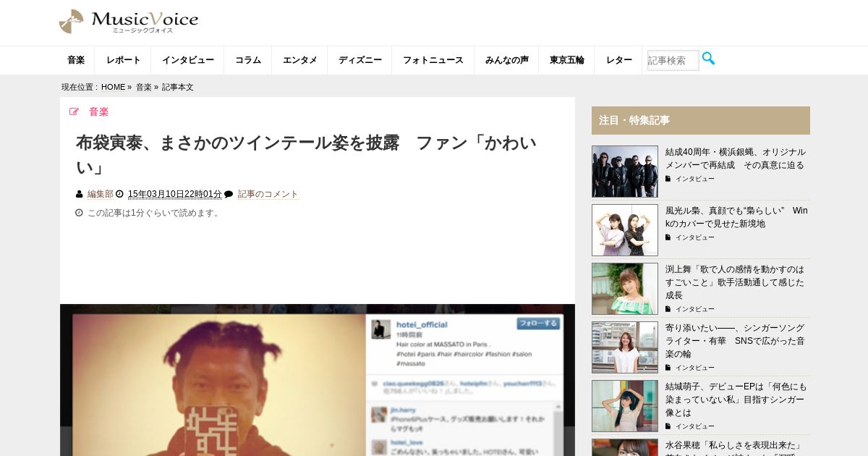This screenshot has height=456, width=868.
Task: Open the ディズニー menu item
Action: point(360,60)
